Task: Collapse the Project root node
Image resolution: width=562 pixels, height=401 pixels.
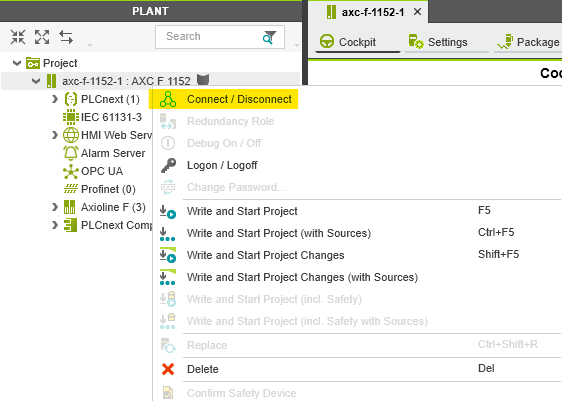Action: click(x=17, y=63)
